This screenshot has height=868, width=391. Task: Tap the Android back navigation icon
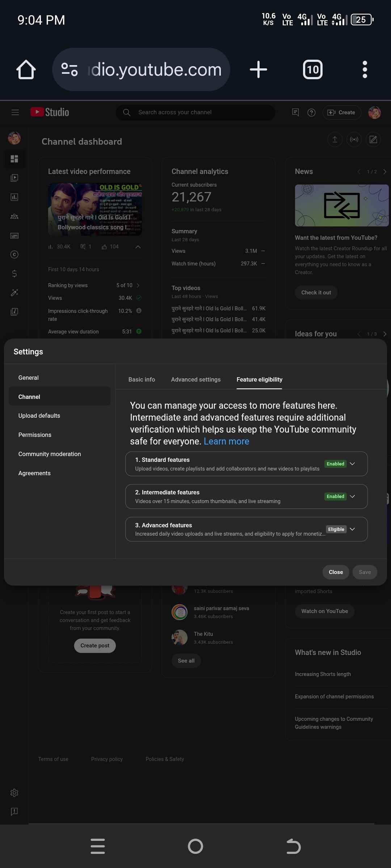[293, 846]
